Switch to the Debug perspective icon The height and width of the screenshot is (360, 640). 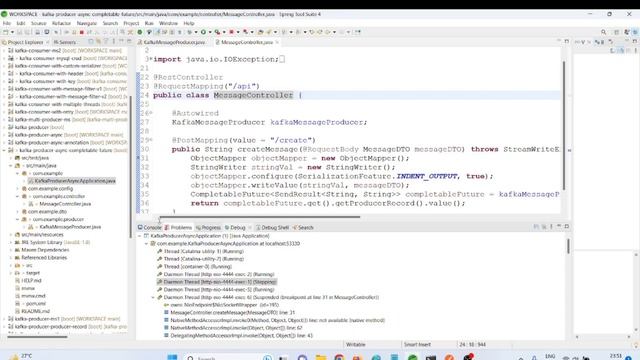[635, 32]
